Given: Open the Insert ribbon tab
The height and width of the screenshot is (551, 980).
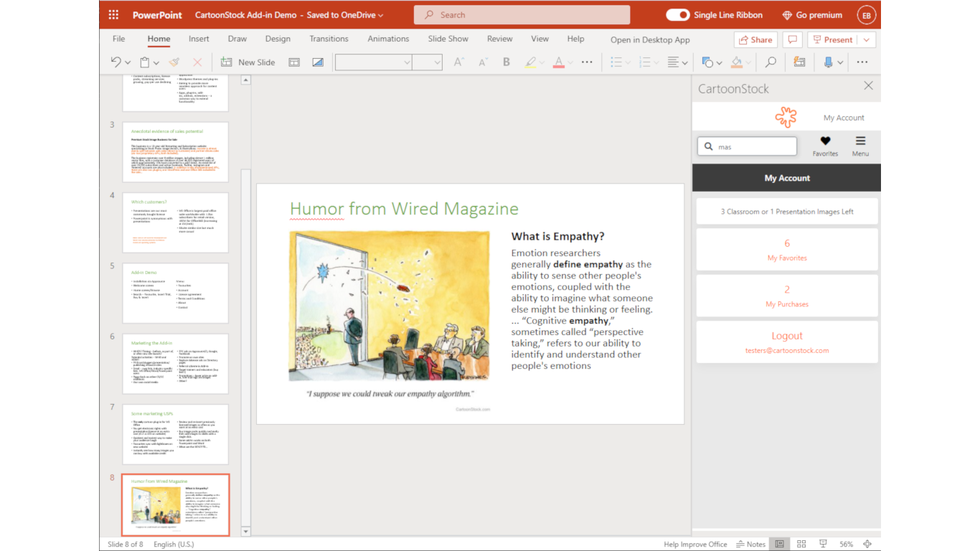Looking at the screenshot, I should click(x=199, y=39).
